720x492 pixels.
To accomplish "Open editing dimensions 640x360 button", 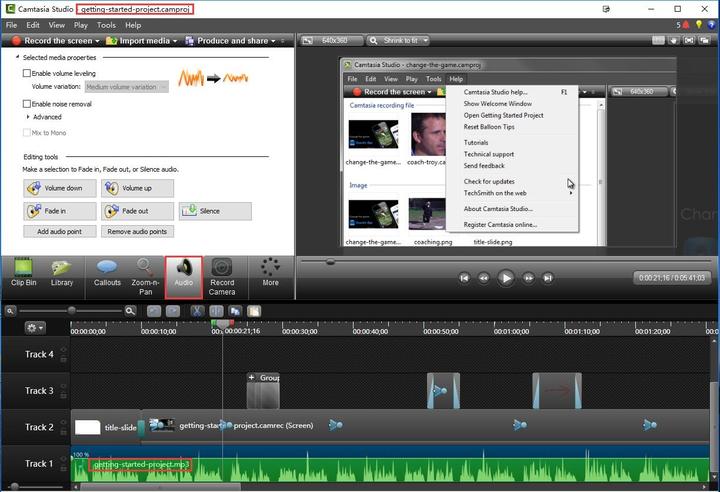I will point(332,40).
